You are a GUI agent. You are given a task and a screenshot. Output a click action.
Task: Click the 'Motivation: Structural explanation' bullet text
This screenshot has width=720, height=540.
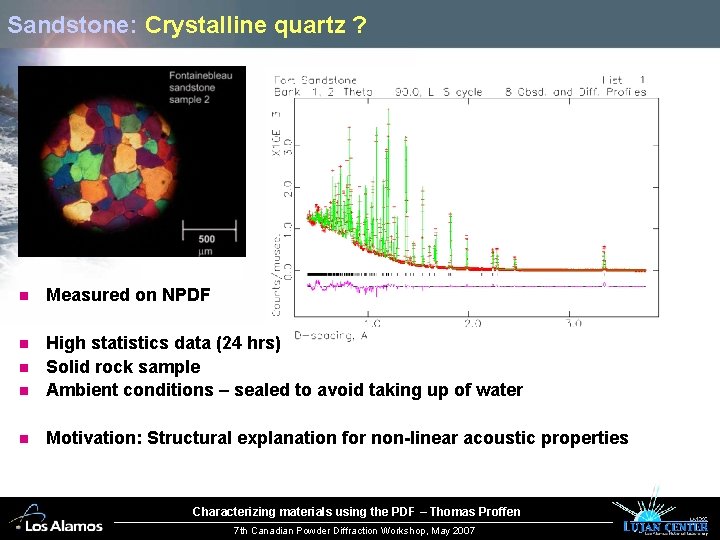click(x=337, y=438)
